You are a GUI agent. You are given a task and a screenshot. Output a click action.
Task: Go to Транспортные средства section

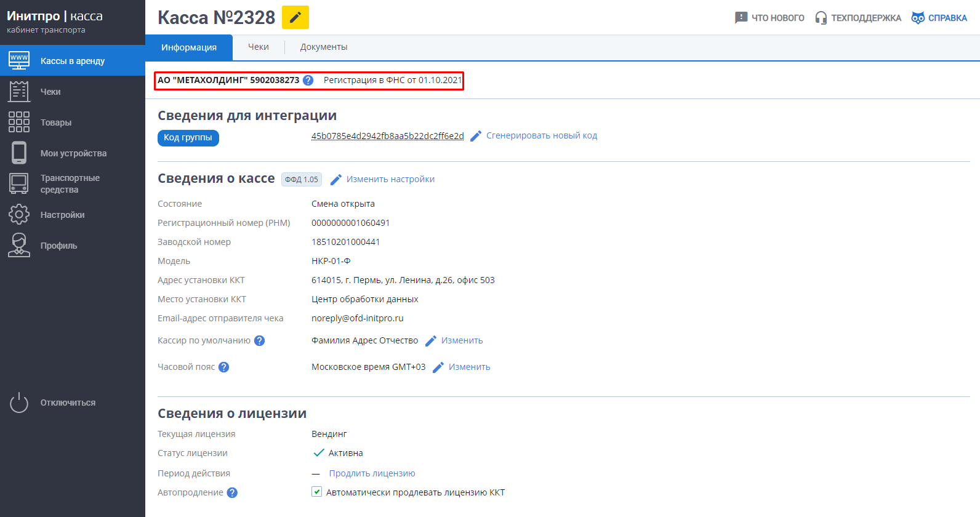pyautogui.click(x=70, y=183)
